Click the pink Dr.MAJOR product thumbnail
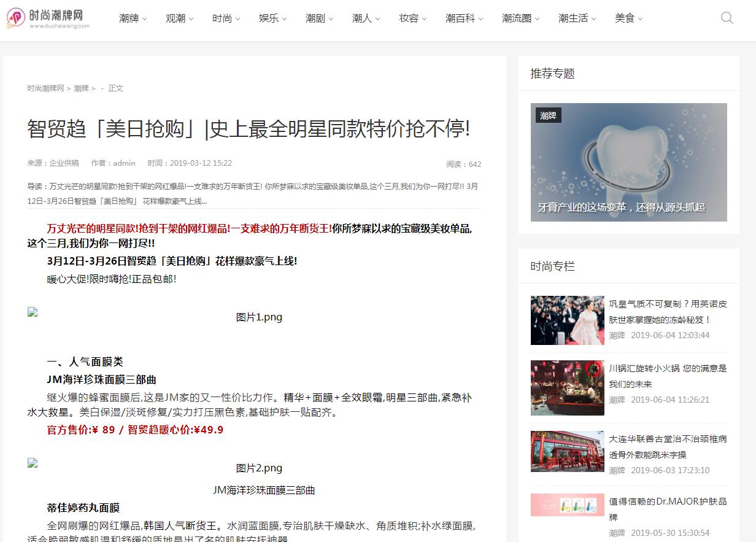756x542 pixels. (568, 505)
